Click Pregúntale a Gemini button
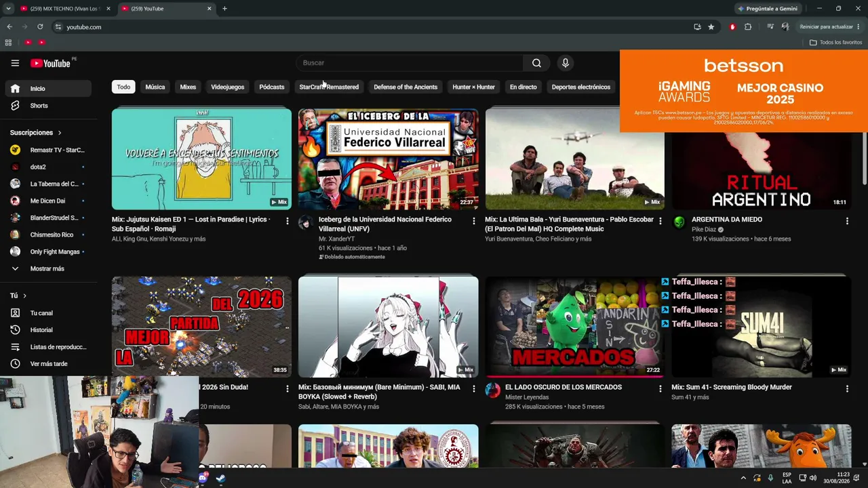 click(769, 9)
